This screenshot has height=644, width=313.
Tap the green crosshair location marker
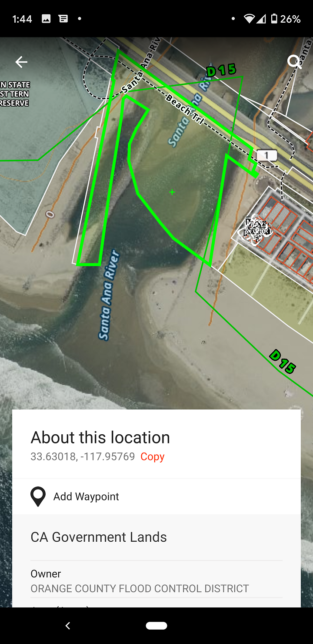pyautogui.click(x=172, y=192)
